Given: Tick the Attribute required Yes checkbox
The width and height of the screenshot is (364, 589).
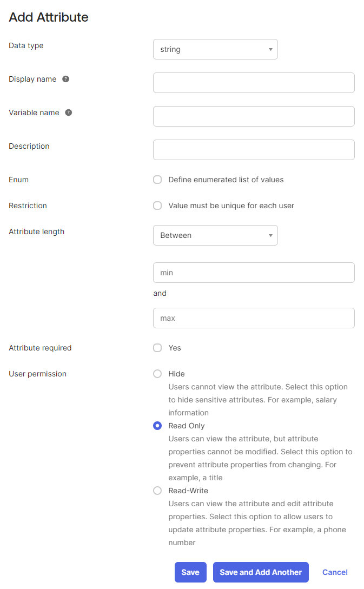Looking at the screenshot, I should (157, 348).
